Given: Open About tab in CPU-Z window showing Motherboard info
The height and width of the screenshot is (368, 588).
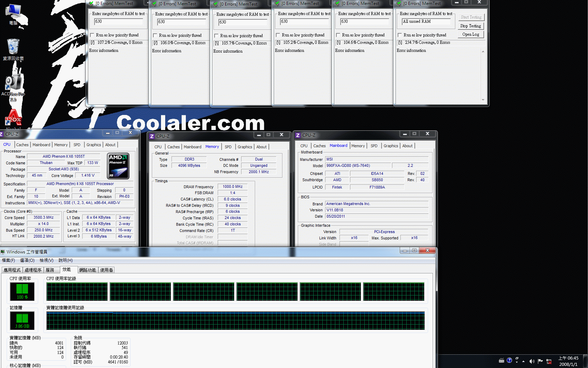Looking at the screenshot, I should (x=407, y=146).
